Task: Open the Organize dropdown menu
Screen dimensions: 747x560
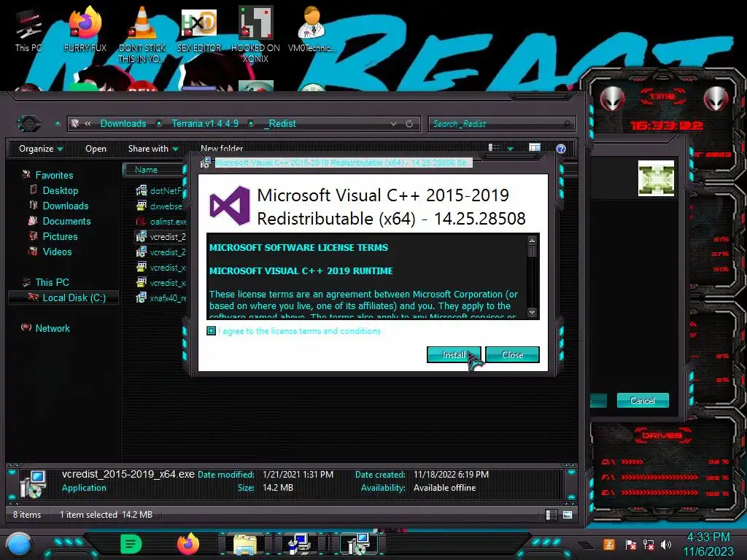Action: (x=41, y=149)
